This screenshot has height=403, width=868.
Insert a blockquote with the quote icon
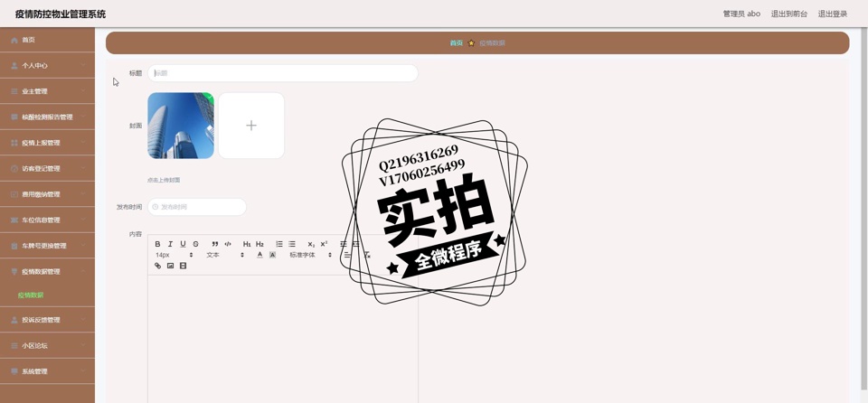pos(215,244)
